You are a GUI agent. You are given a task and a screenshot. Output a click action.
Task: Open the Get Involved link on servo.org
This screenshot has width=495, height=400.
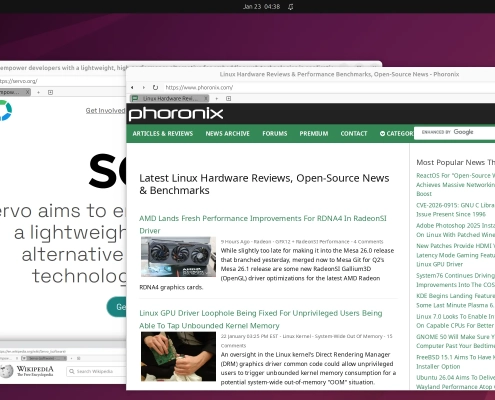[105, 110]
